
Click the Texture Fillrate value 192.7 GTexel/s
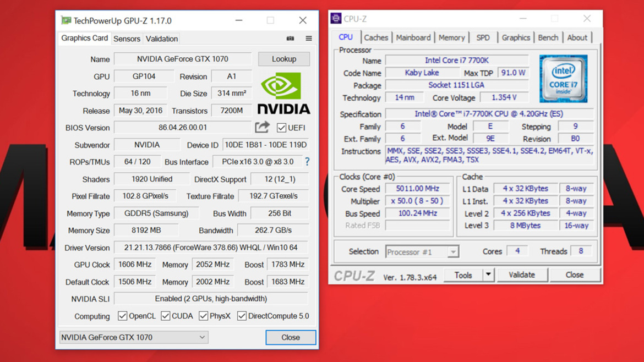pos(273,196)
